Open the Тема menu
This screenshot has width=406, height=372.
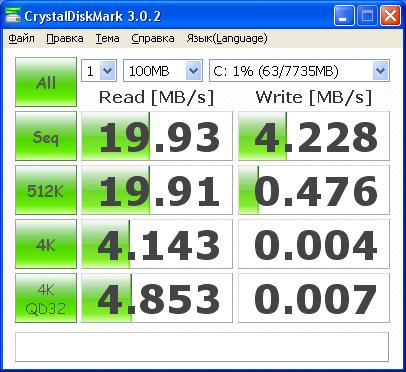[108, 38]
